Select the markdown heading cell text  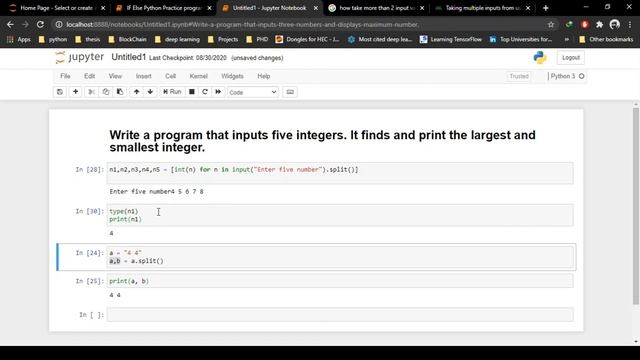322,141
